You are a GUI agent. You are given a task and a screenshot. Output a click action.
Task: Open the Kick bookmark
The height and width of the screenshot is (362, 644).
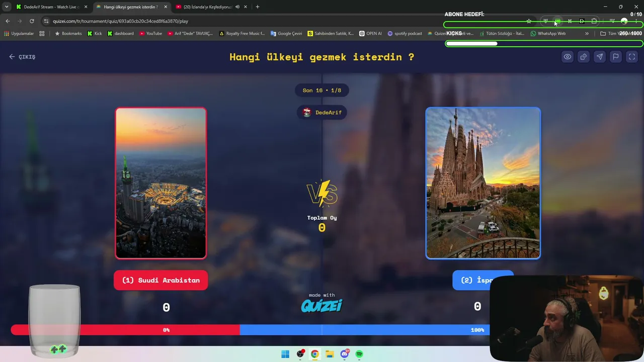[x=95, y=34]
